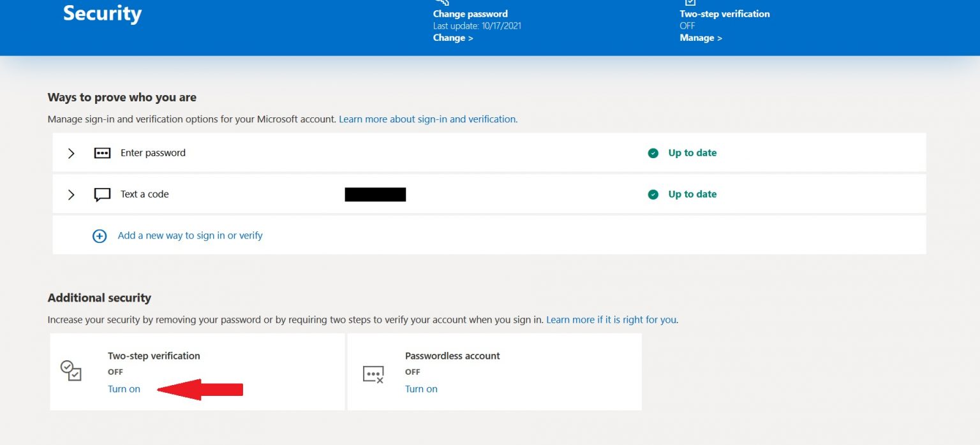Click the Text a code message bubble icon
Screen dimensions: 980x445
[102, 194]
